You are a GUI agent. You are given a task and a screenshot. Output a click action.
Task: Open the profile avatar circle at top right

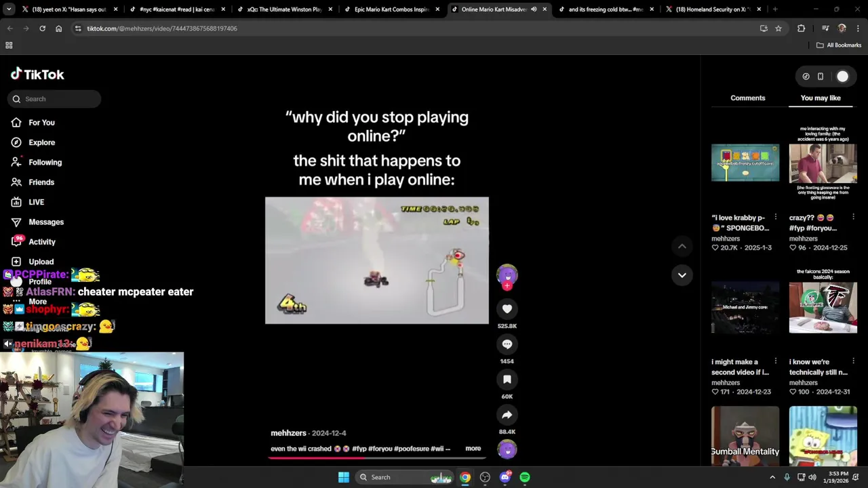[842, 77]
